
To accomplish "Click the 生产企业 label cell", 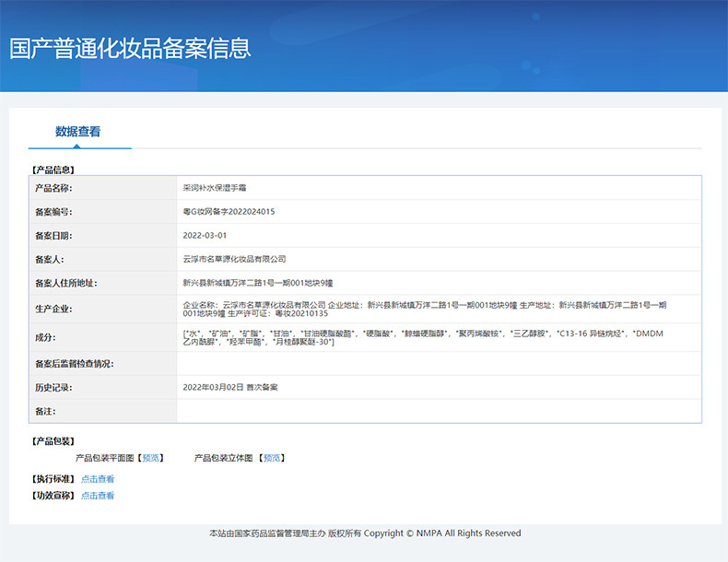I will [102, 309].
